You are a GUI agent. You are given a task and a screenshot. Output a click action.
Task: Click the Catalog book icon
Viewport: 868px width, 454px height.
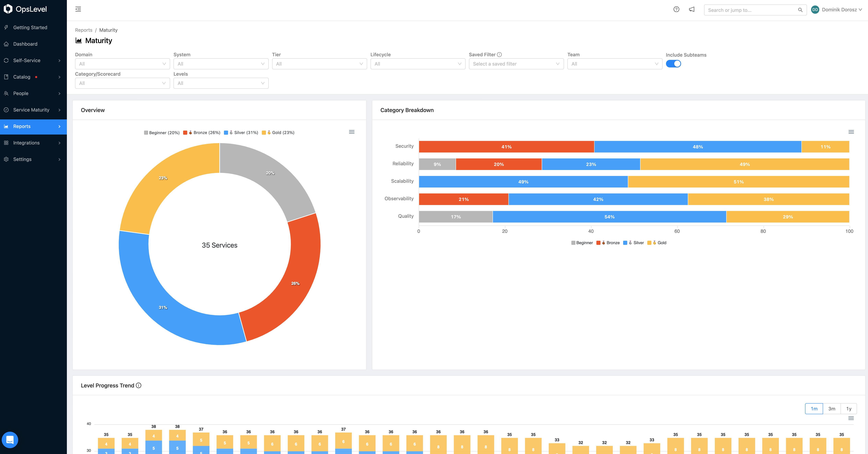[6, 77]
